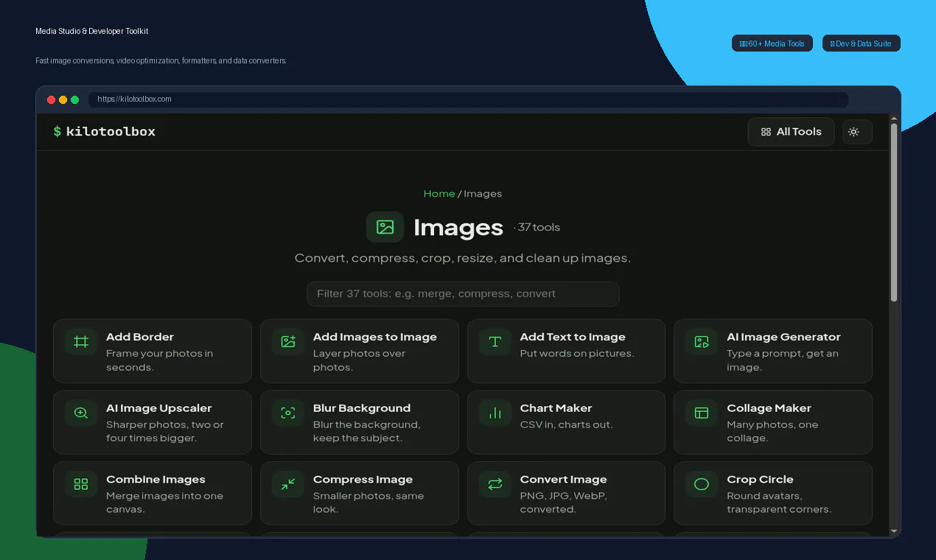The height and width of the screenshot is (560, 936).
Task: Open the Add Border tool title
Action: tap(140, 337)
